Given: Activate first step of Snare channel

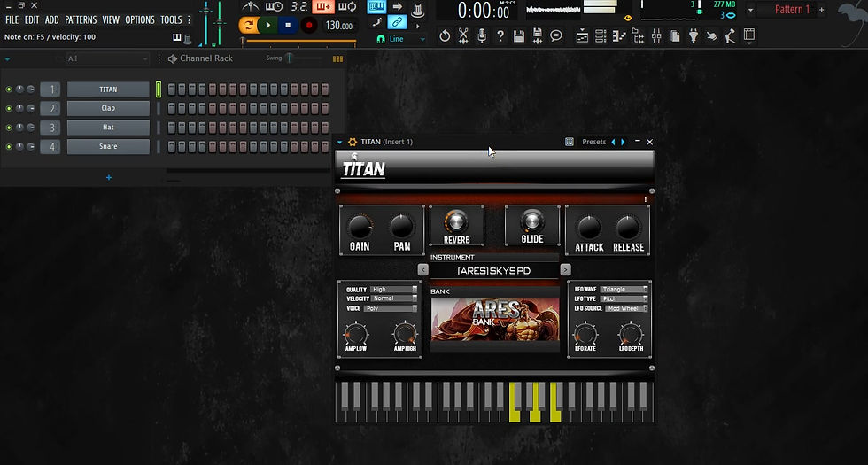Looking at the screenshot, I should coord(172,147).
